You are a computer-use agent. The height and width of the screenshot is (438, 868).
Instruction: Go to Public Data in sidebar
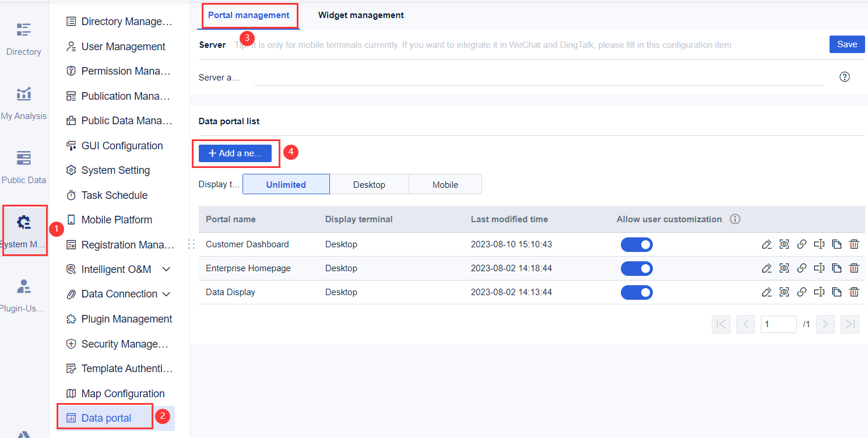click(24, 167)
